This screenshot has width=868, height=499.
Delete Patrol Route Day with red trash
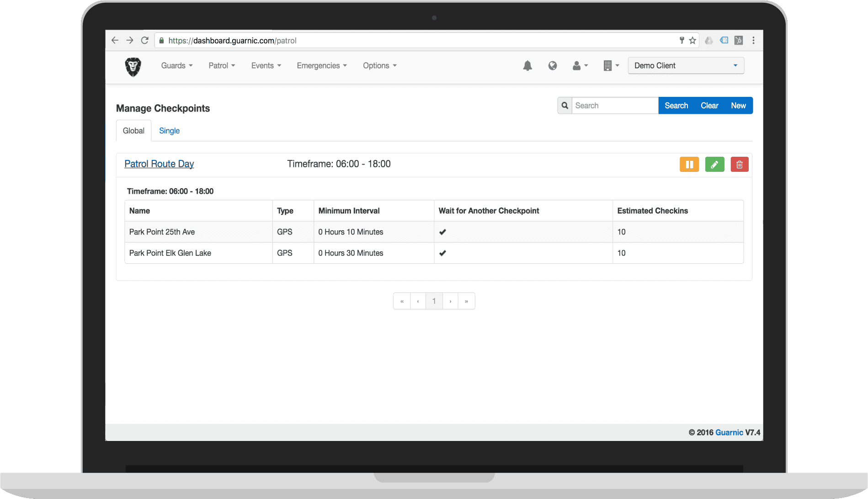[x=739, y=165]
